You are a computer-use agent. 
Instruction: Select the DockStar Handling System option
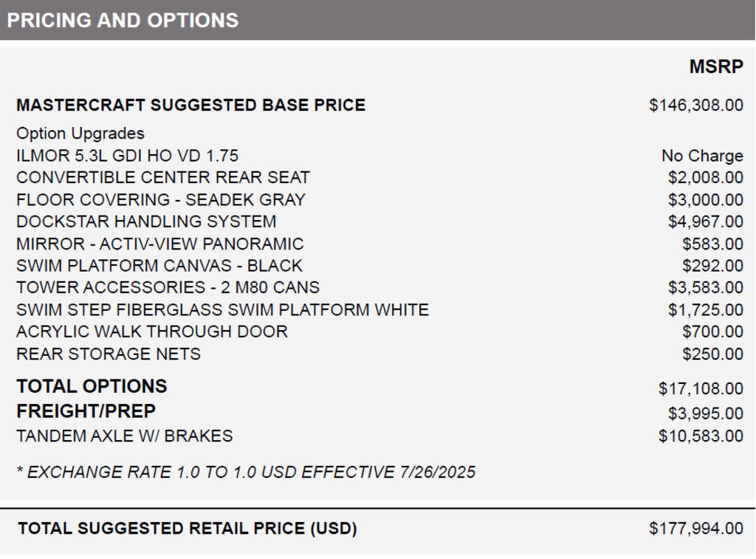tap(146, 222)
